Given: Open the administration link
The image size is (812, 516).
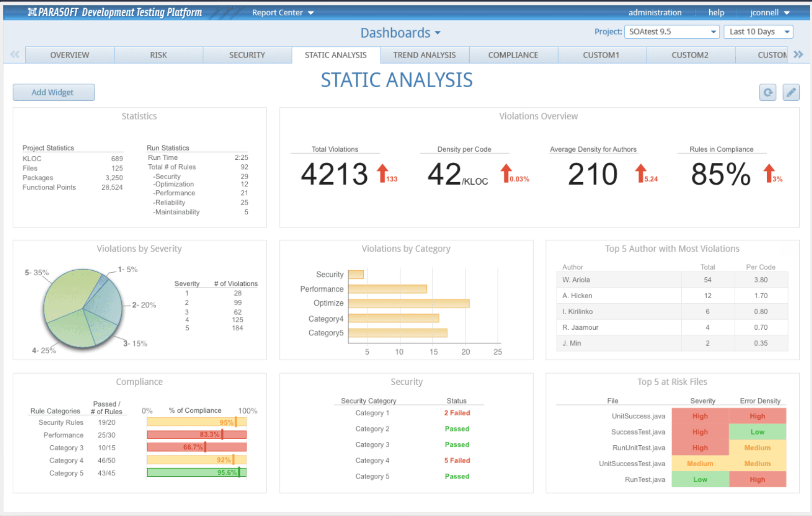Looking at the screenshot, I should click(655, 12).
